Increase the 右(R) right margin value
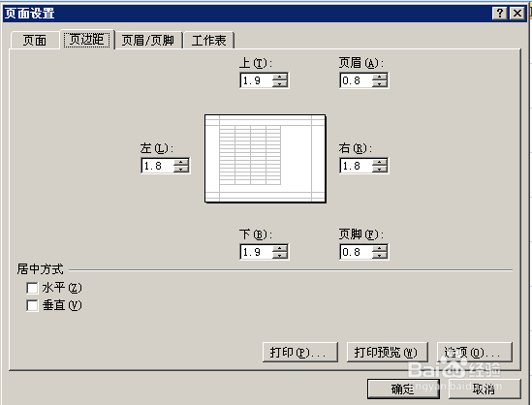Screen dimensions: 532x405 point(380,162)
